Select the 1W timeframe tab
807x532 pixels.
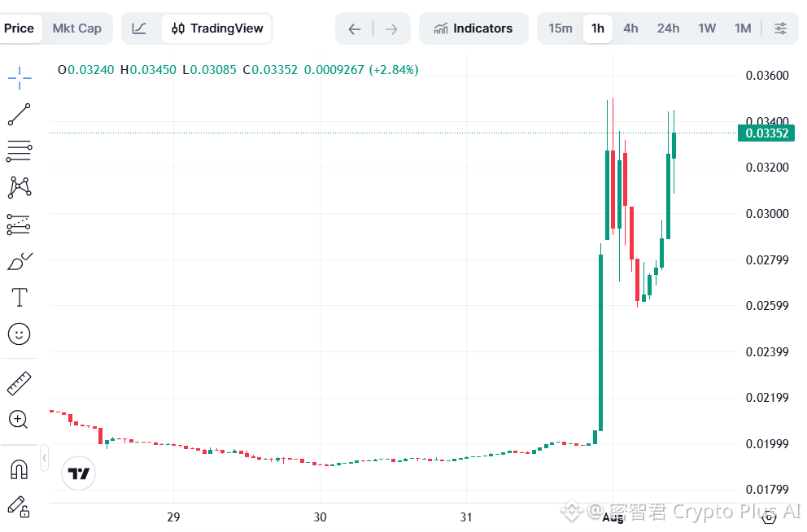707,28
